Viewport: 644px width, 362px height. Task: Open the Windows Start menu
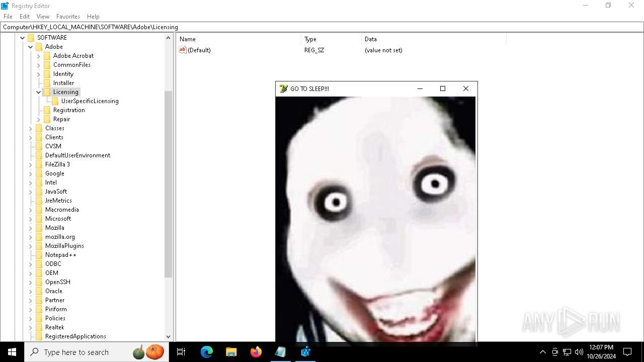point(12,352)
